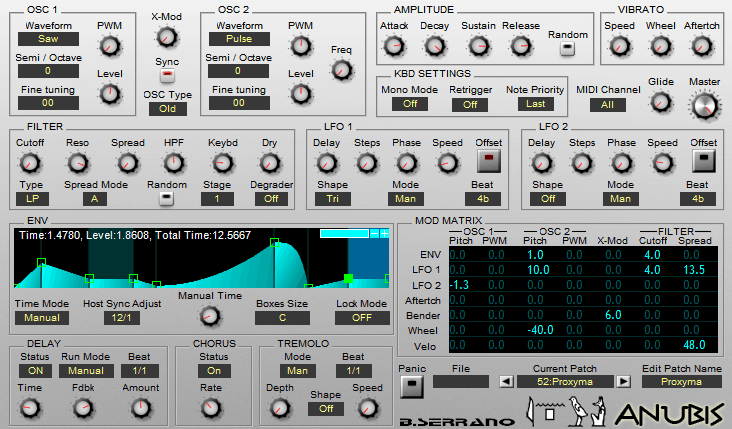Click the Filter Keybd knob

[223, 163]
